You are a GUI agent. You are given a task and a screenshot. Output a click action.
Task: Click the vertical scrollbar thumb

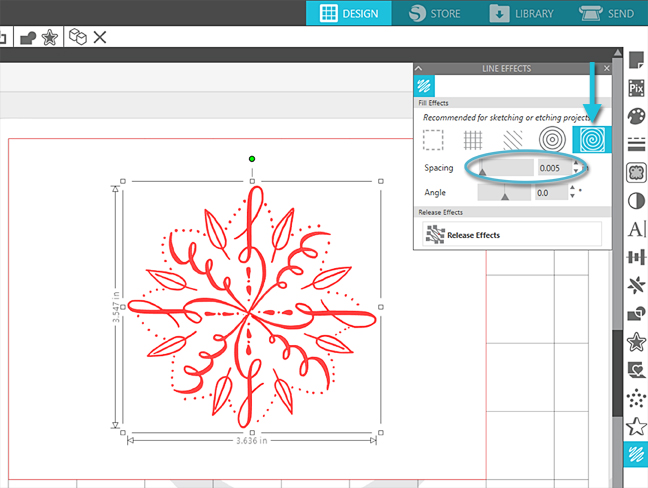click(x=617, y=372)
